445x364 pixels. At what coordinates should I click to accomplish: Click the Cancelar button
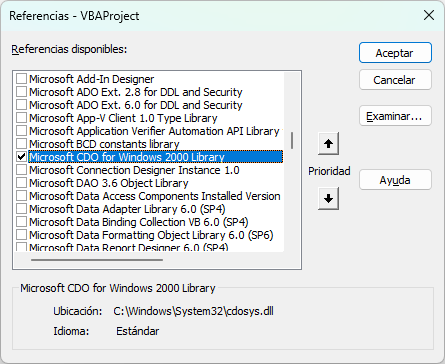[395, 80]
